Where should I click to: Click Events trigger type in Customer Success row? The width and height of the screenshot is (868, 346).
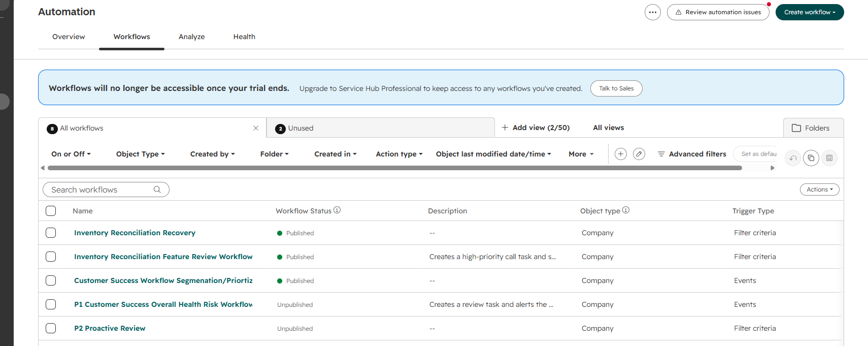click(x=745, y=280)
